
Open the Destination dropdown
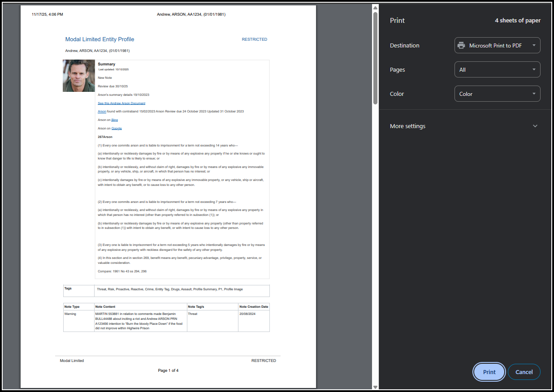click(x=497, y=45)
